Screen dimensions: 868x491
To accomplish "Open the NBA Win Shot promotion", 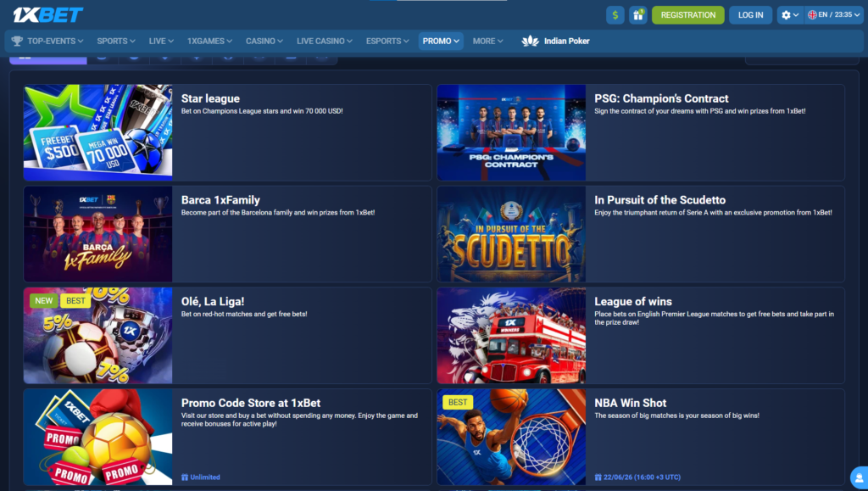I will pyautogui.click(x=631, y=403).
